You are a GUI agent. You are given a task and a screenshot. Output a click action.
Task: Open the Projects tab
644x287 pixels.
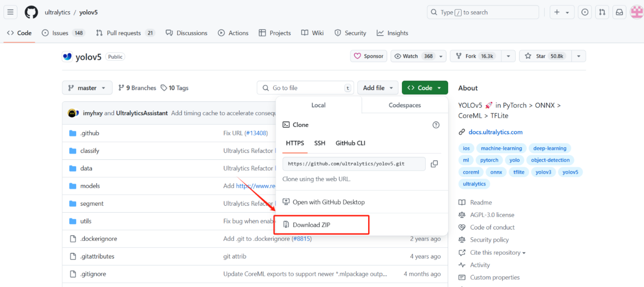[275, 33]
